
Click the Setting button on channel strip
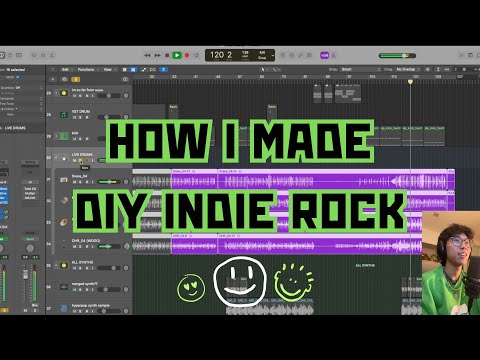coord(30,162)
